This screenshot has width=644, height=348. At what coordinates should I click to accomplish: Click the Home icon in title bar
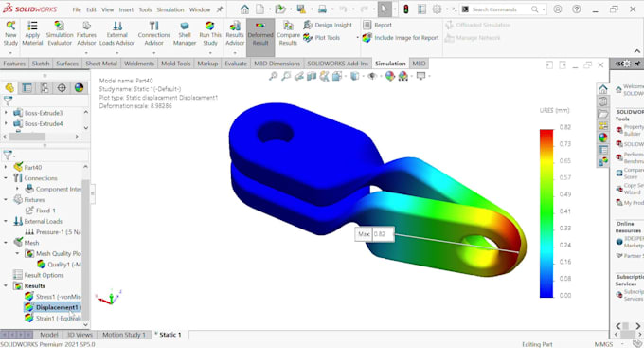tap(244, 9)
